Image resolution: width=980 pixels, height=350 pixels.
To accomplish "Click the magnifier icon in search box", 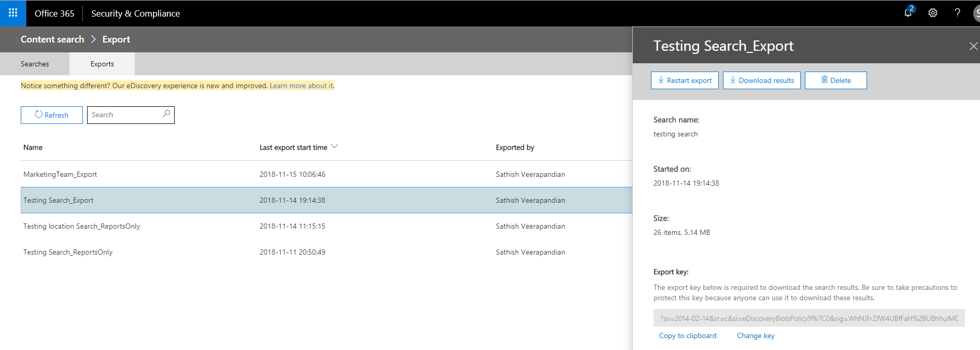I will click(x=166, y=114).
